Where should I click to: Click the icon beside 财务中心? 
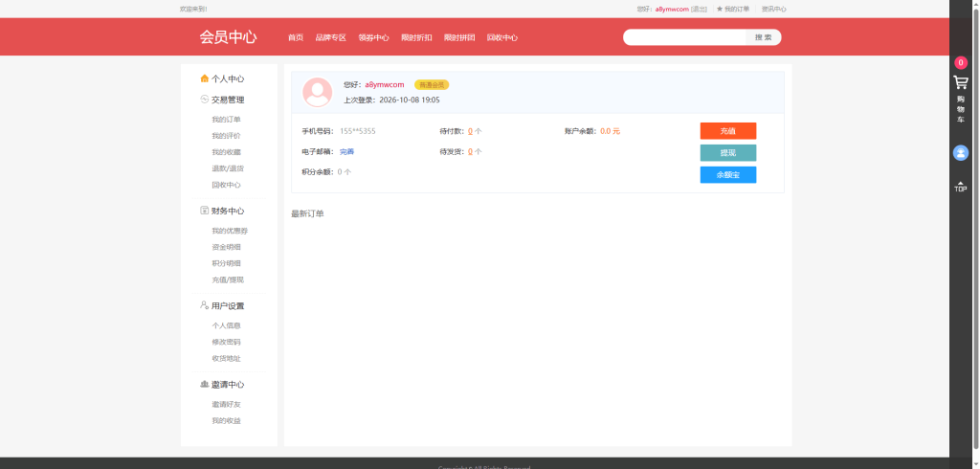click(x=205, y=211)
